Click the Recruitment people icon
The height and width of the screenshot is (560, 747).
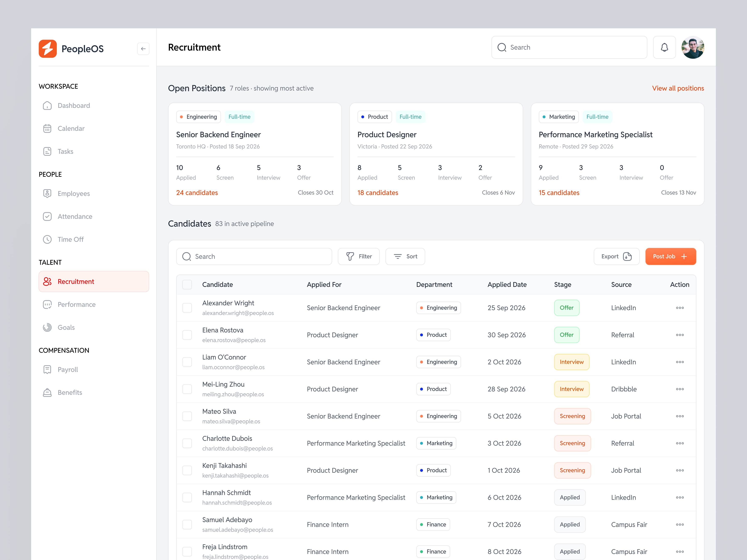(47, 281)
